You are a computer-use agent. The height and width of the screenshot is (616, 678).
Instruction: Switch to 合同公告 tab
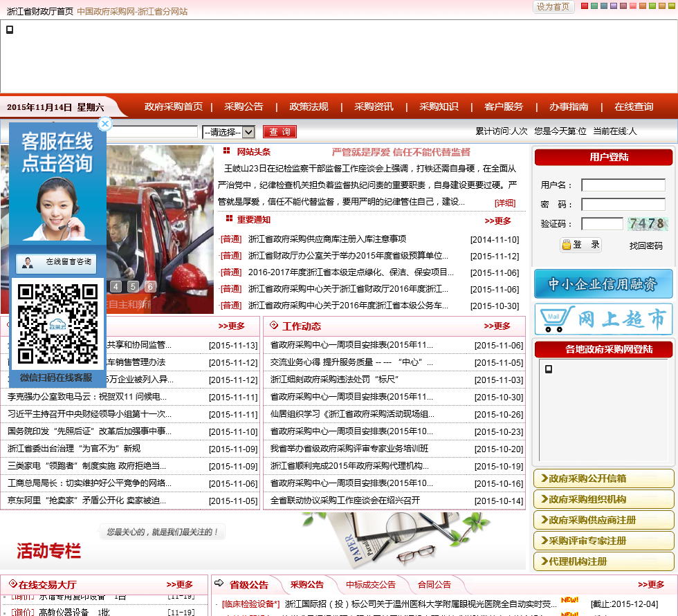434,585
